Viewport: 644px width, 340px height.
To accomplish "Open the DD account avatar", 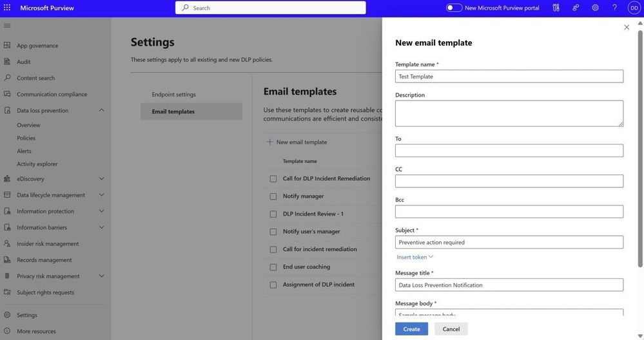I will tap(634, 8).
